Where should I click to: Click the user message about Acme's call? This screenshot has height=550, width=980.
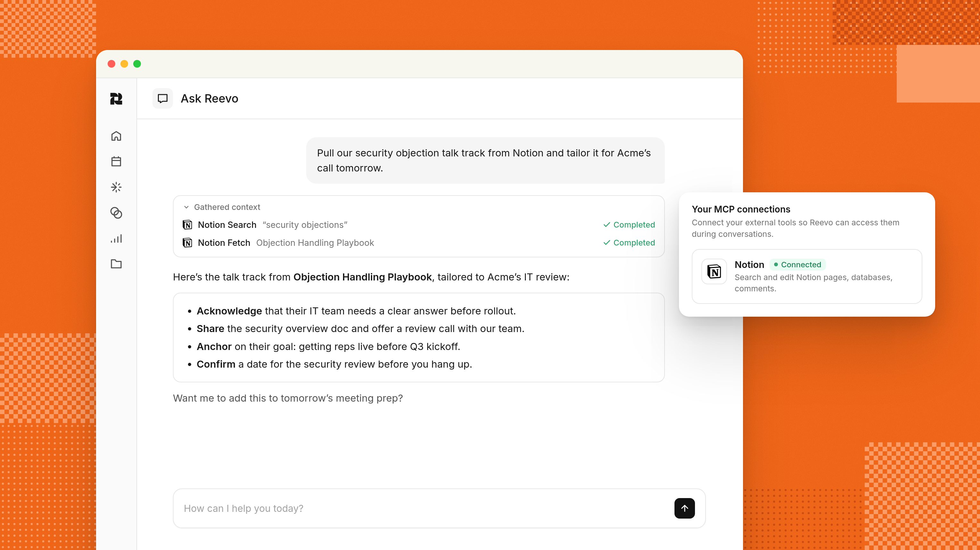(x=485, y=160)
